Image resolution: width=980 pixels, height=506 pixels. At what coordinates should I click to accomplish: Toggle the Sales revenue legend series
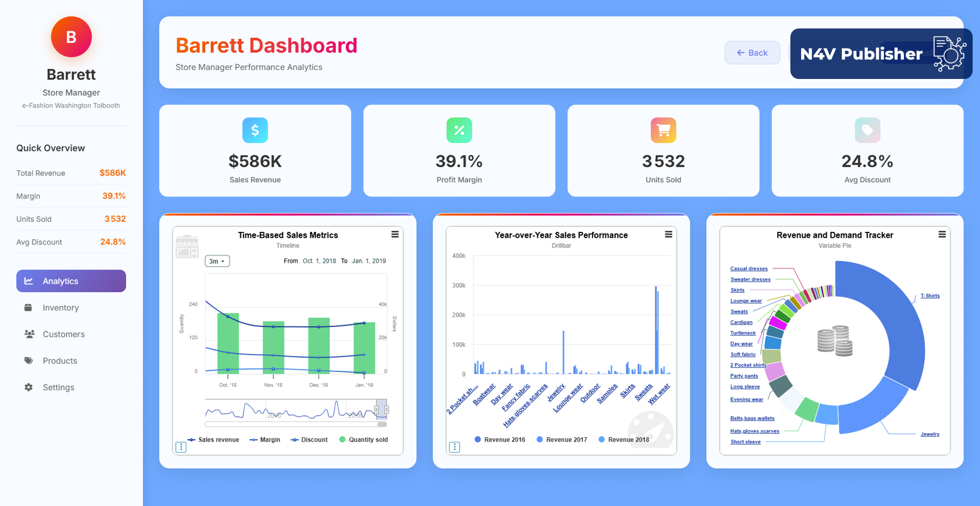(214, 440)
